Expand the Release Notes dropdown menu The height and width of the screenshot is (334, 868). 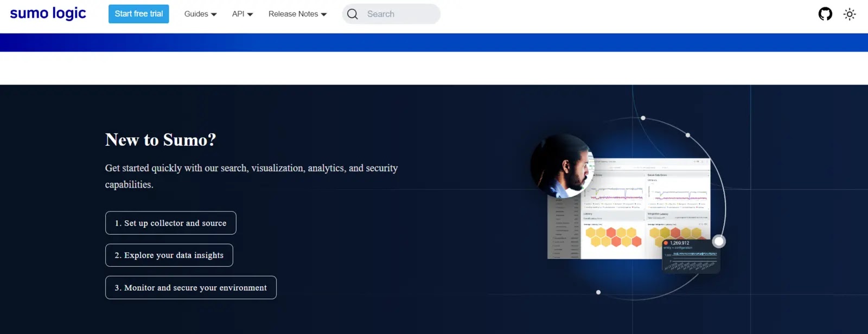point(297,14)
